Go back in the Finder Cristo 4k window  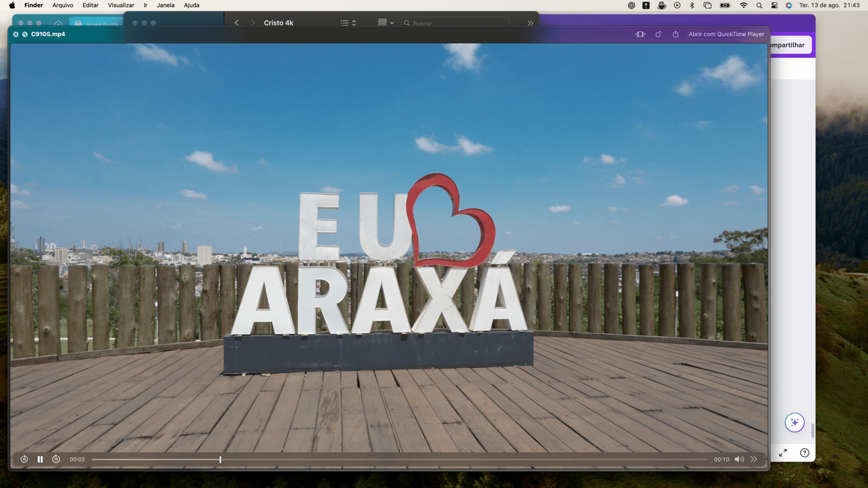coord(237,23)
